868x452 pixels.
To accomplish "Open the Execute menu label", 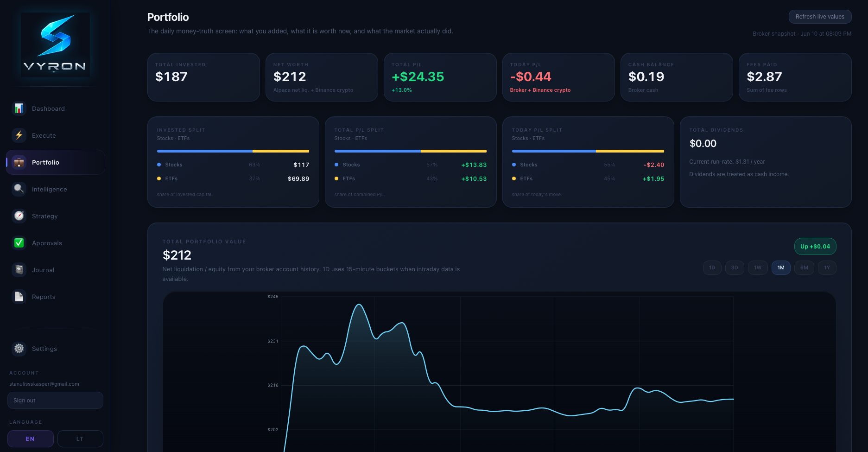I will point(44,135).
